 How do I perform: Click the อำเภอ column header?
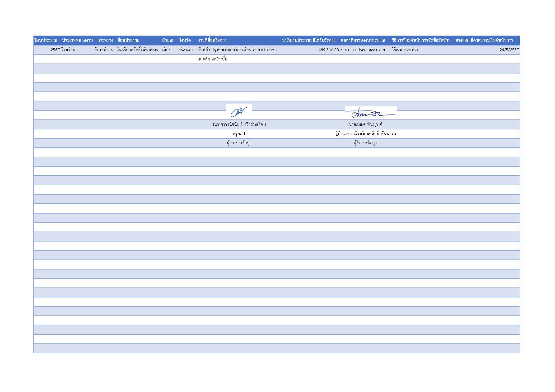(168, 40)
